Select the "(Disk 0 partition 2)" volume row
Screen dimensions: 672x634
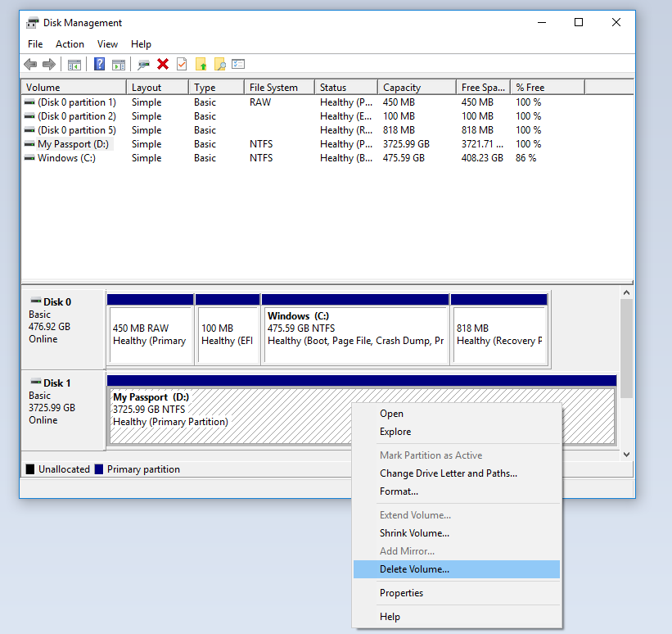click(x=77, y=116)
